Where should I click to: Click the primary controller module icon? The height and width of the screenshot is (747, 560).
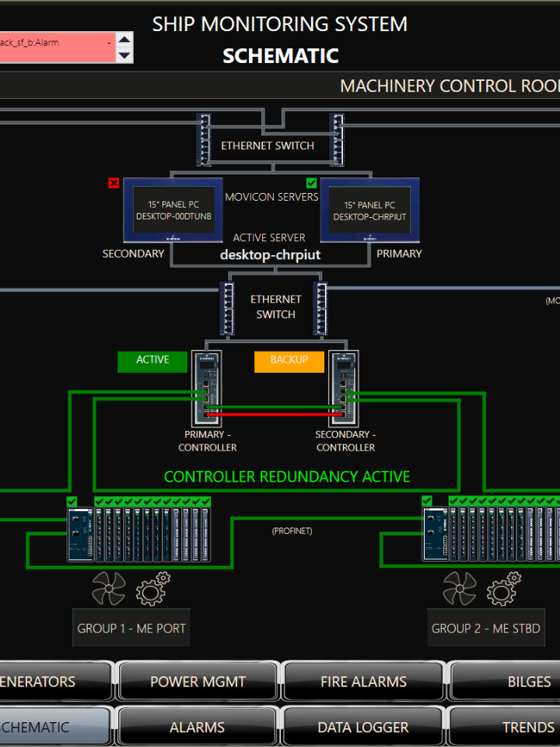207,388
